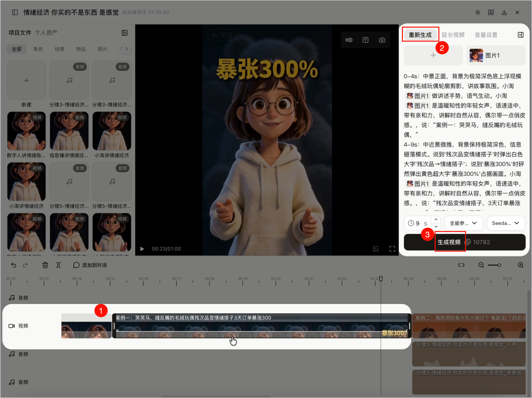Open the 全能参 mode dropdown
This screenshot has height=398, width=532.
pyautogui.click(x=463, y=223)
